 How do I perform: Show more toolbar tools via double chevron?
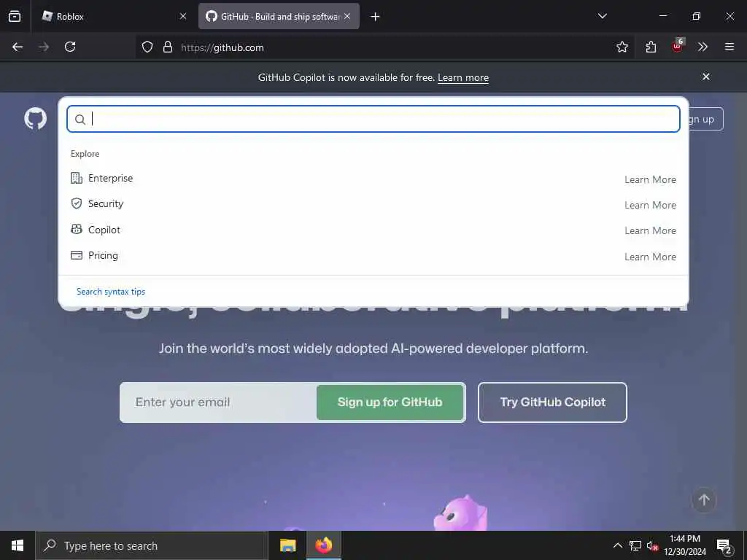point(703,47)
